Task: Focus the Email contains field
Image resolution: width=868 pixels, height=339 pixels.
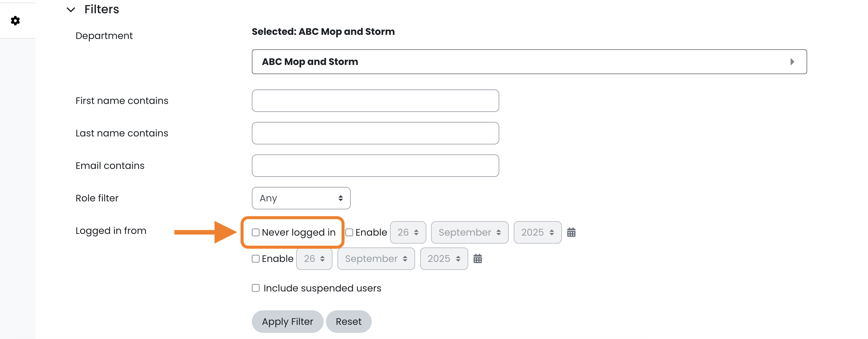Action: tap(375, 165)
